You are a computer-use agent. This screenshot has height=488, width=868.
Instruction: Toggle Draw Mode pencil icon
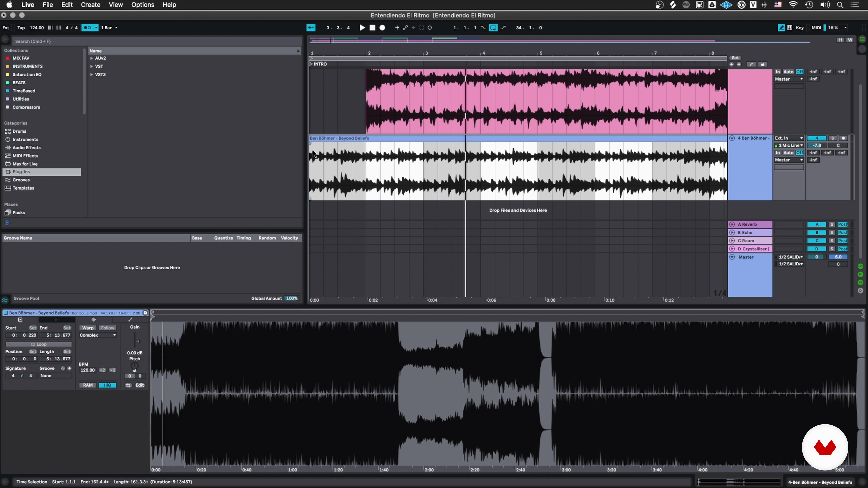pos(781,28)
